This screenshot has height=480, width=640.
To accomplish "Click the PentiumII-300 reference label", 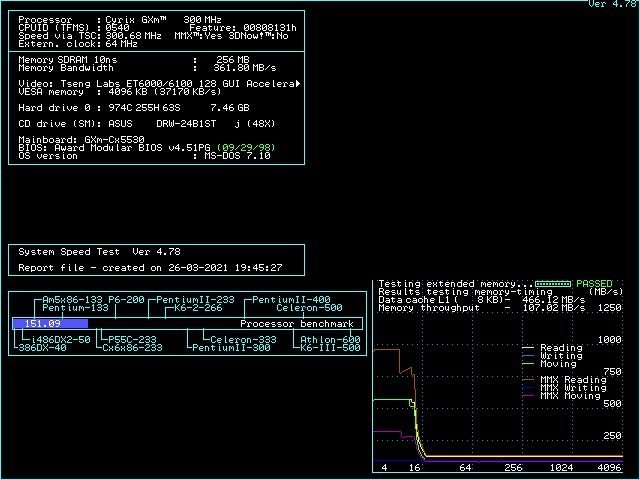I will 231,348.
